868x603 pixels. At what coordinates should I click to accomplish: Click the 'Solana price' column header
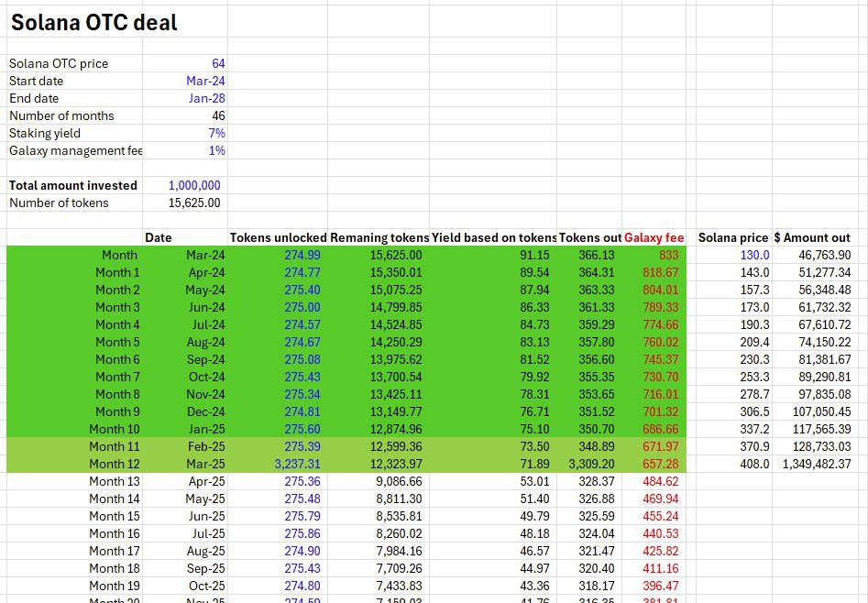click(x=733, y=237)
